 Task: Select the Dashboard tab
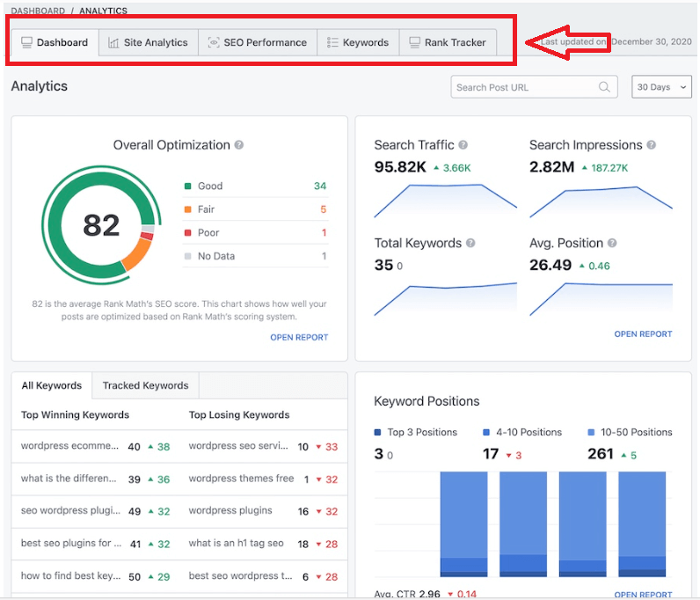coord(55,42)
